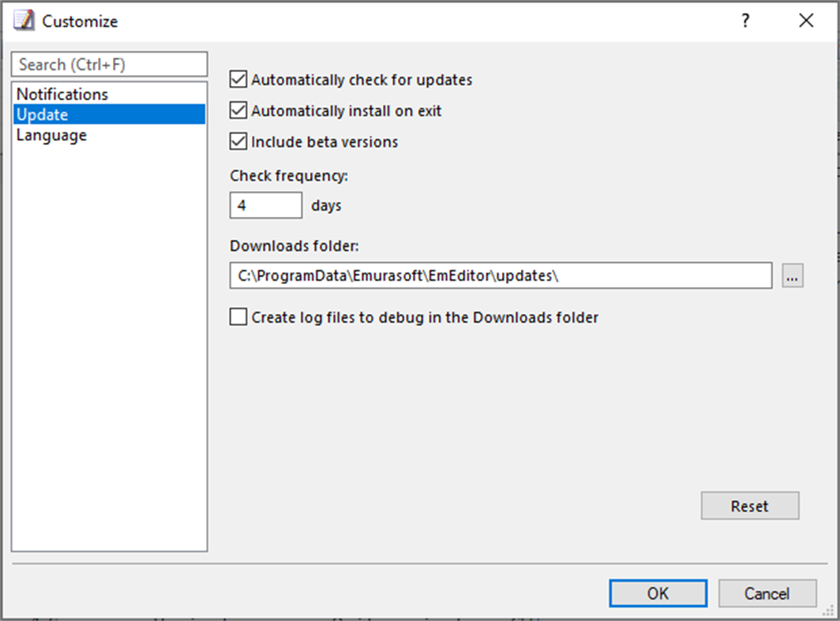Focus the Search (Ctrl+F) box
The height and width of the screenshot is (621, 840).
[x=109, y=64]
